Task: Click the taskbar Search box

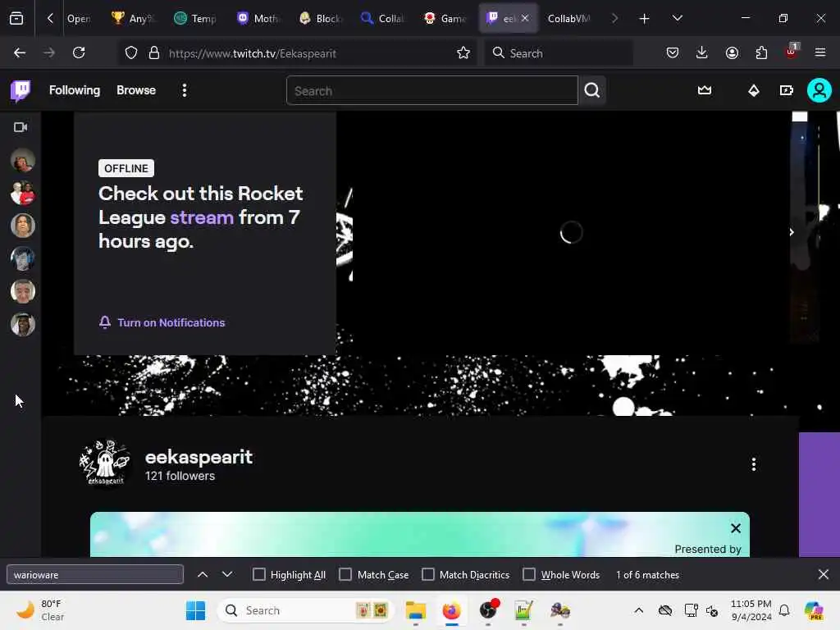Action: pyautogui.click(x=306, y=610)
